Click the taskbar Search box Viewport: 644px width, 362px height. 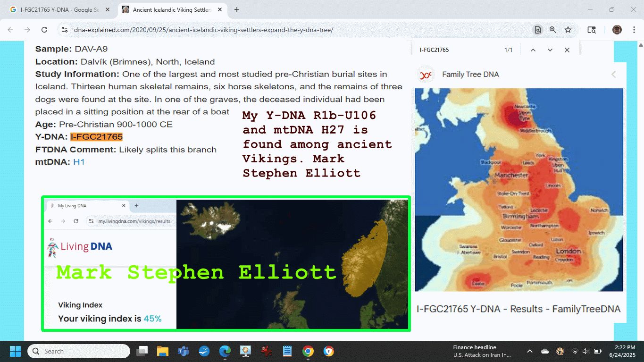[79, 351]
